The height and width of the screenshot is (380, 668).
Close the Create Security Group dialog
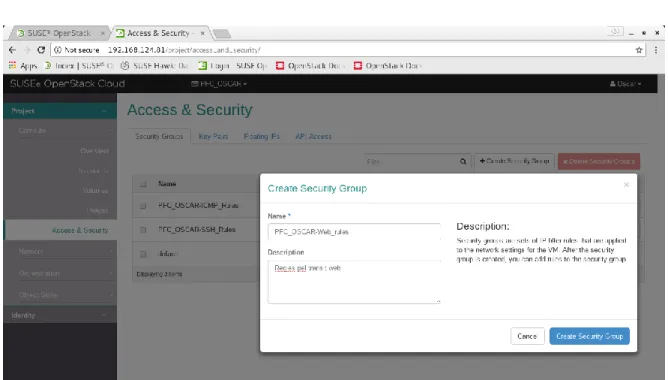(626, 184)
